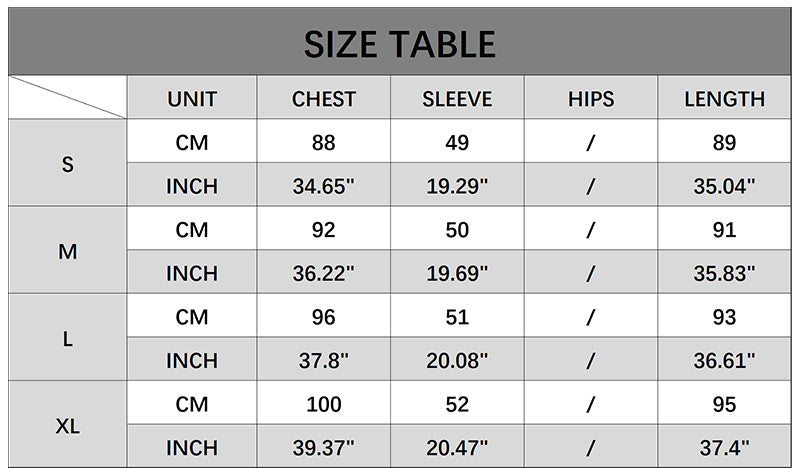The image size is (800, 475).
Task: Select the 93 length cell for L
Action: click(x=724, y=317)
